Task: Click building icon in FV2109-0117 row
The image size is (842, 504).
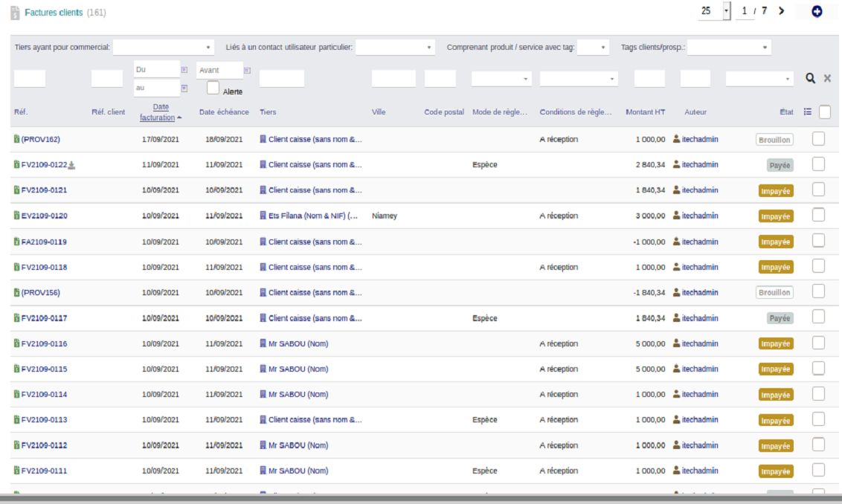Action: (x=263, y=318)
